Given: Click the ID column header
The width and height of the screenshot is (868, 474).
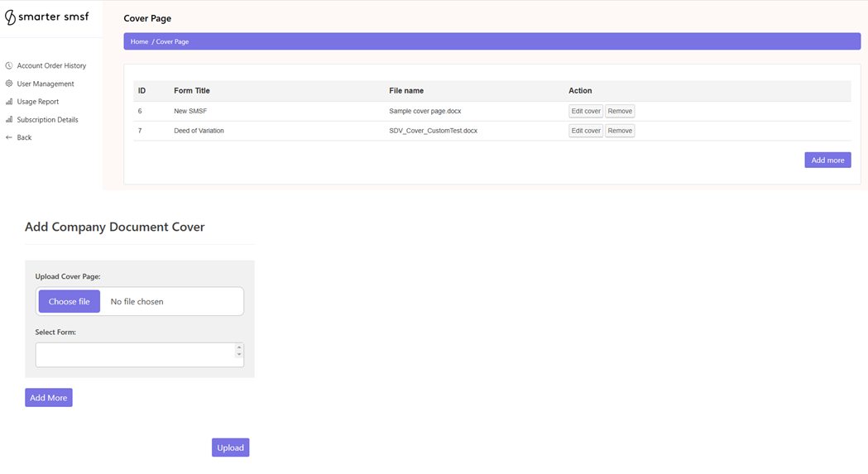Looking at the screenshot, I should [141, 90].
